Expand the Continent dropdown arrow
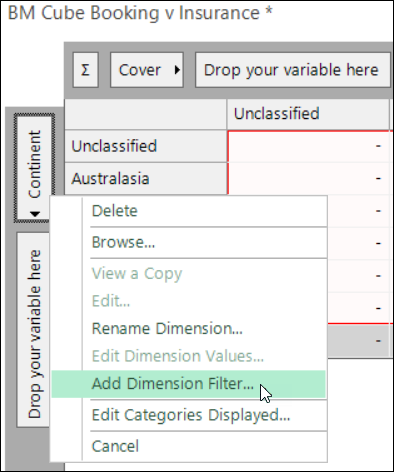 [x=35, y=214]
